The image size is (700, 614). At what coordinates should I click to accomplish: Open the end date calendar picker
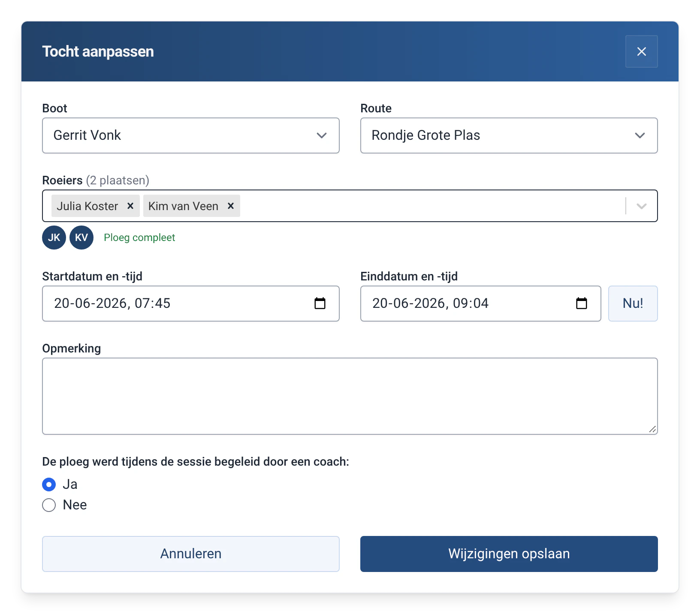point(582,303)
